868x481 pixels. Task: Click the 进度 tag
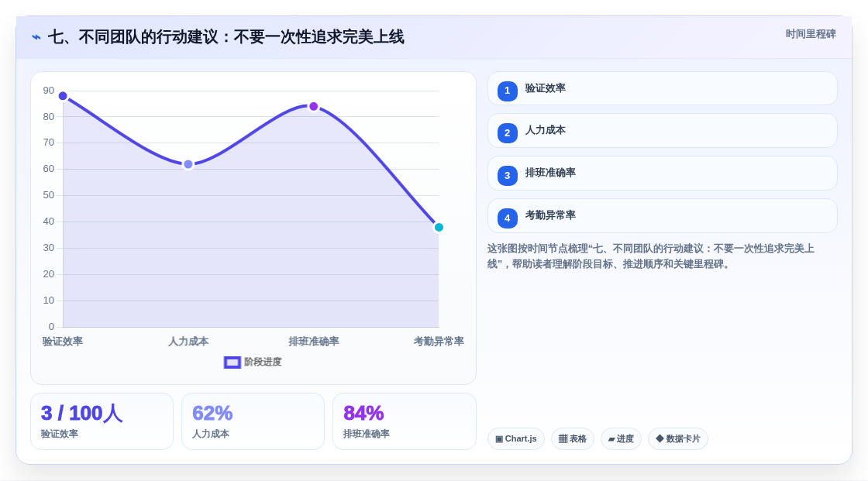[621, 439]
